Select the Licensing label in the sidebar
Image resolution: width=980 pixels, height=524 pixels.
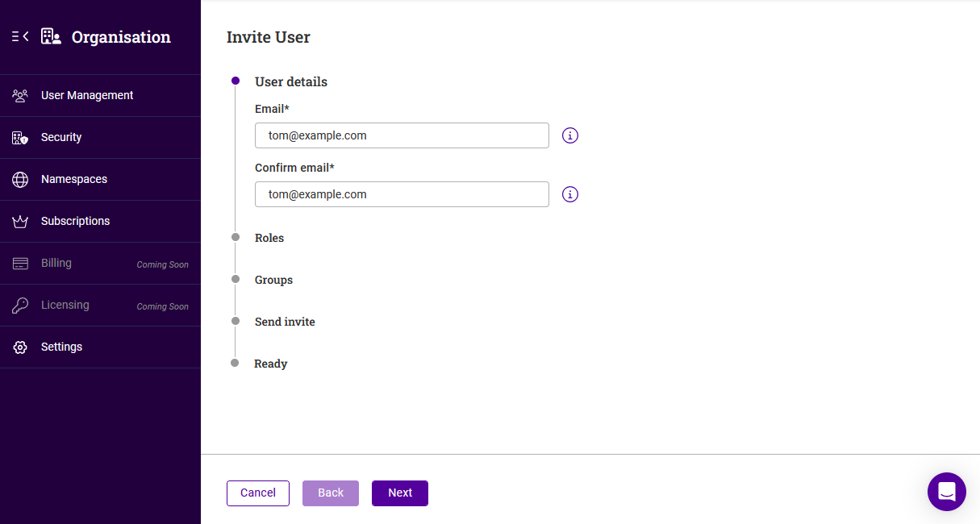(x=65, y=305)
